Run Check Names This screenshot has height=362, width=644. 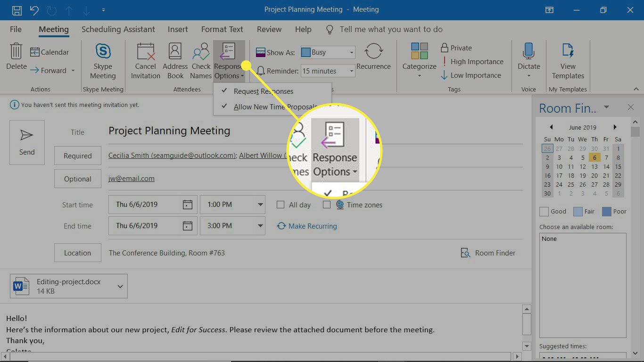pyautogui.click(x=201, y=61)
